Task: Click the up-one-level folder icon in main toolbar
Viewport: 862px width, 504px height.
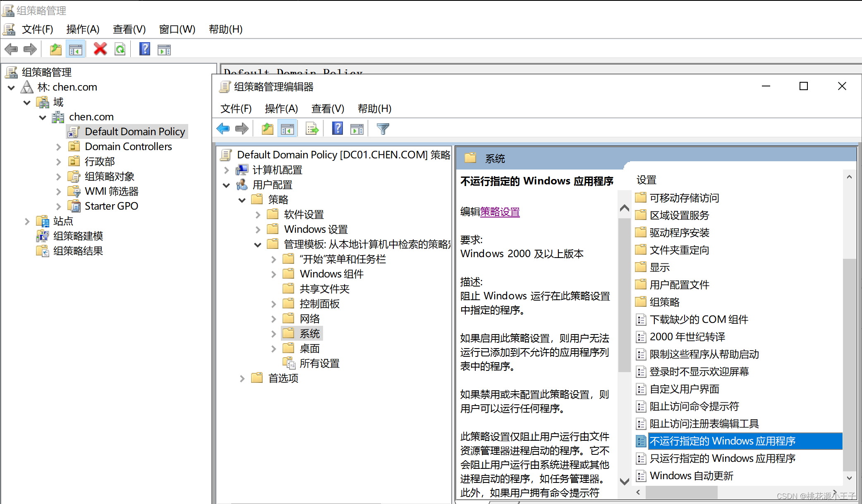Action: point(55,50)
